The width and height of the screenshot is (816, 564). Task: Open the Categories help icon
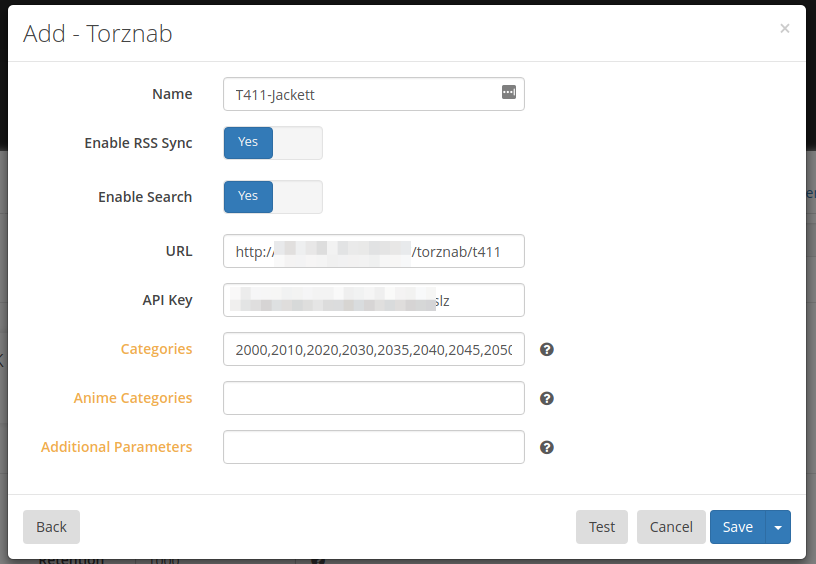(546, 349)
